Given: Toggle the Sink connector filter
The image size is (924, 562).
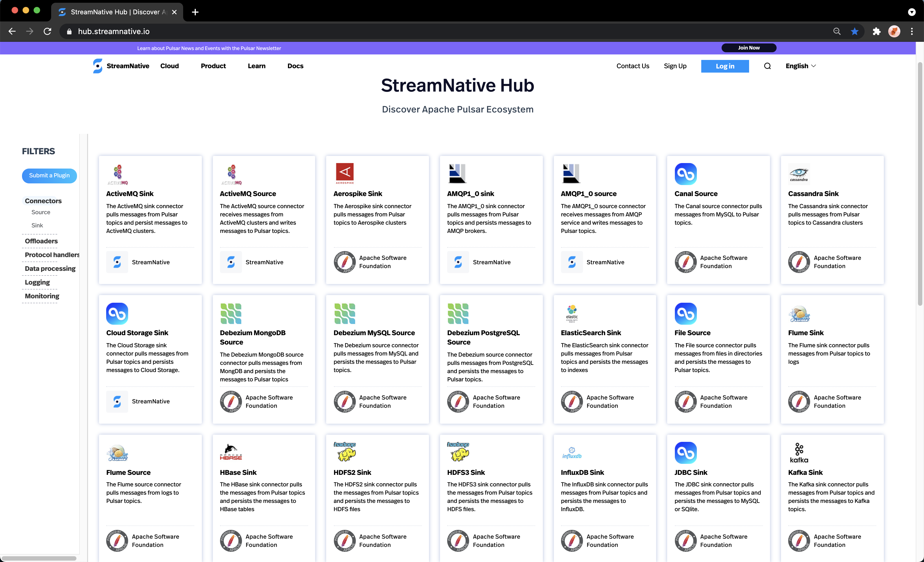Looking at the screenshot, I should (37, 225).
